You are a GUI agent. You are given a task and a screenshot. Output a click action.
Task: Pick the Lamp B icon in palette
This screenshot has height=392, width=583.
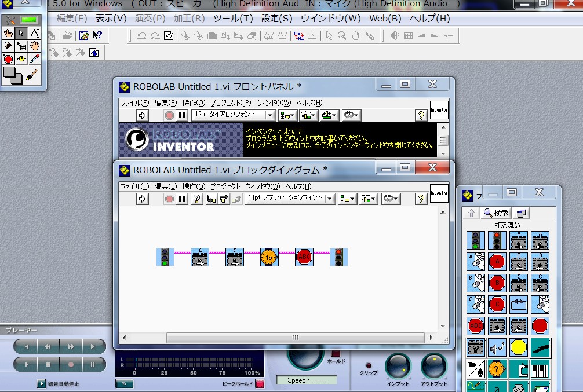[476, 283]
